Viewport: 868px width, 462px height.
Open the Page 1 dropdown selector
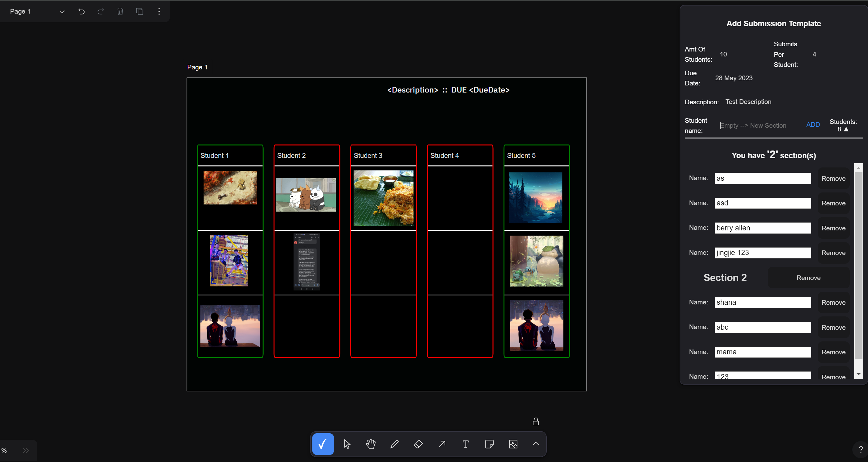pos(62,11)
